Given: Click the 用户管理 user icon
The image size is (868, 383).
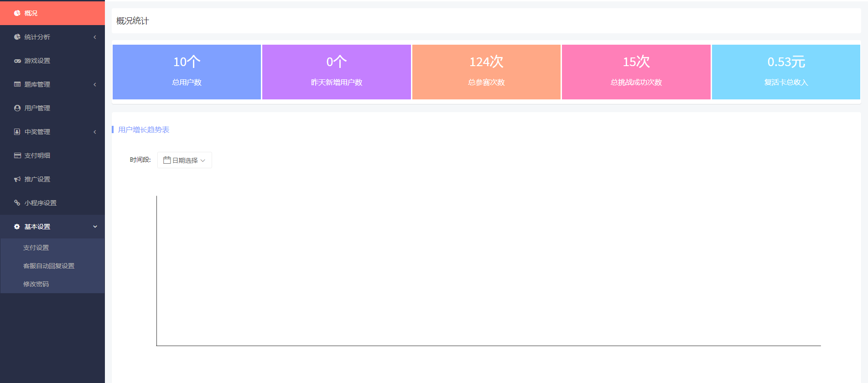Looking at the screenshot, I should (x=17, y=108).
